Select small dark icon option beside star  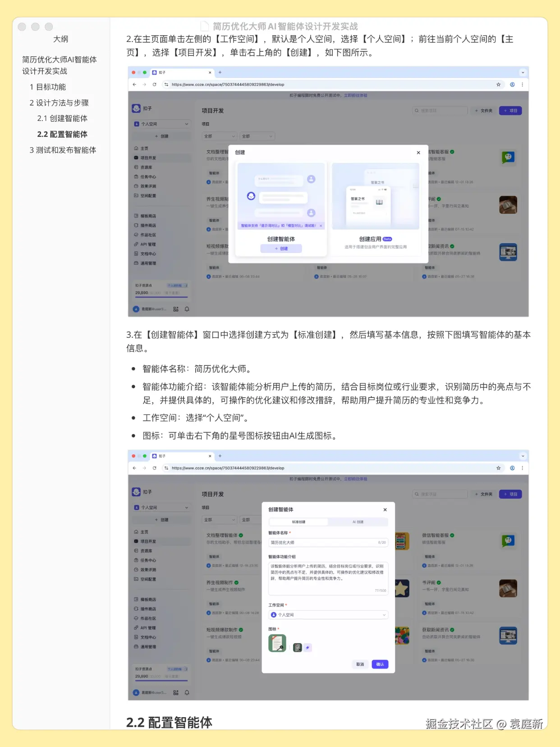click(297, 648)
